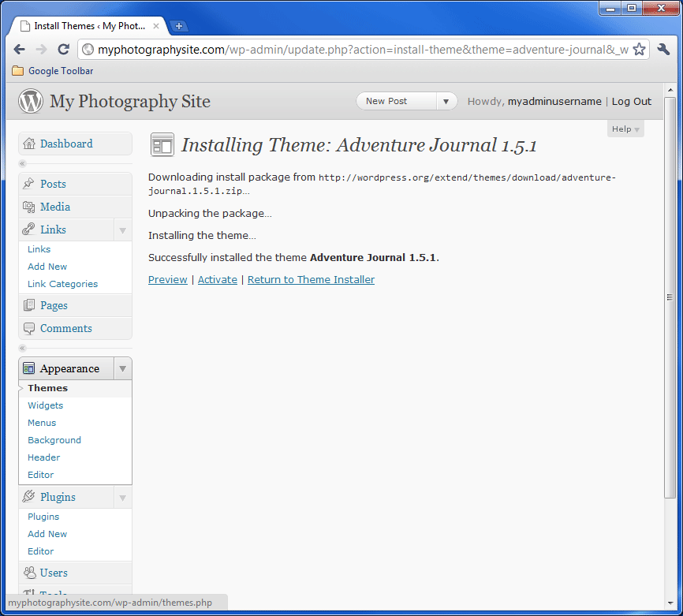Screen dimensions: 683x616
Task: Open My Photography Site title link
Action: [130, 101]
